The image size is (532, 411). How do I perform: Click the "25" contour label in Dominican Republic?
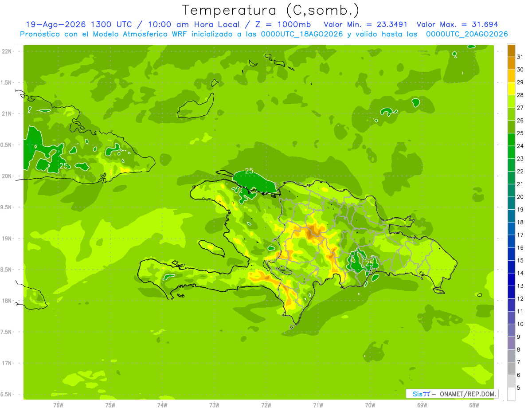tap(369, 263)
